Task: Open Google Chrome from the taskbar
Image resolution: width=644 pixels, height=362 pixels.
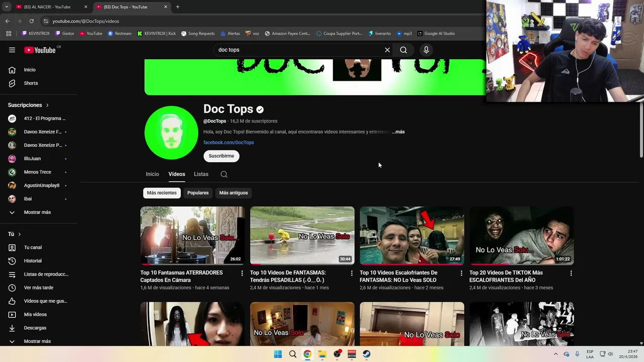Action: coord(307,354)
